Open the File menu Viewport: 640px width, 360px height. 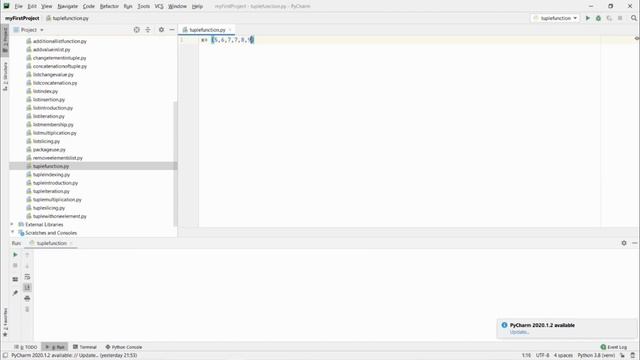18,6
